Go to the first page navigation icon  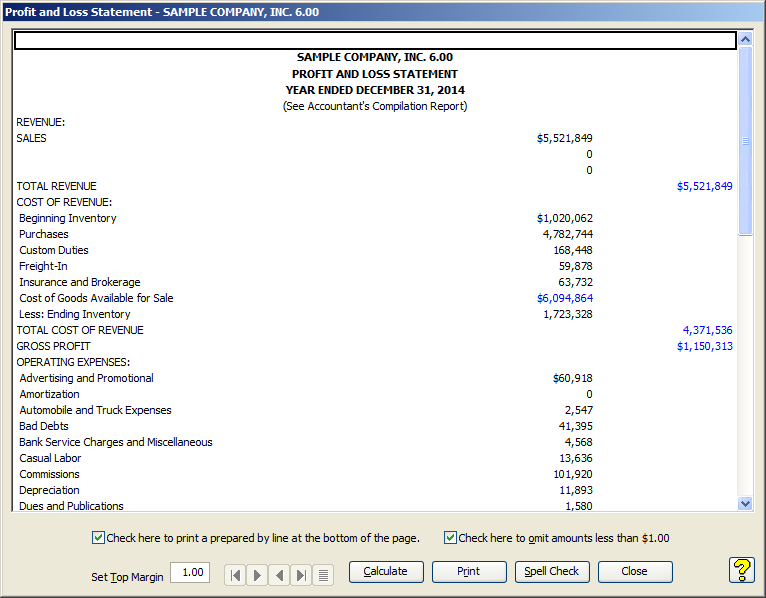pyautogui.click(x=234, y=574)
